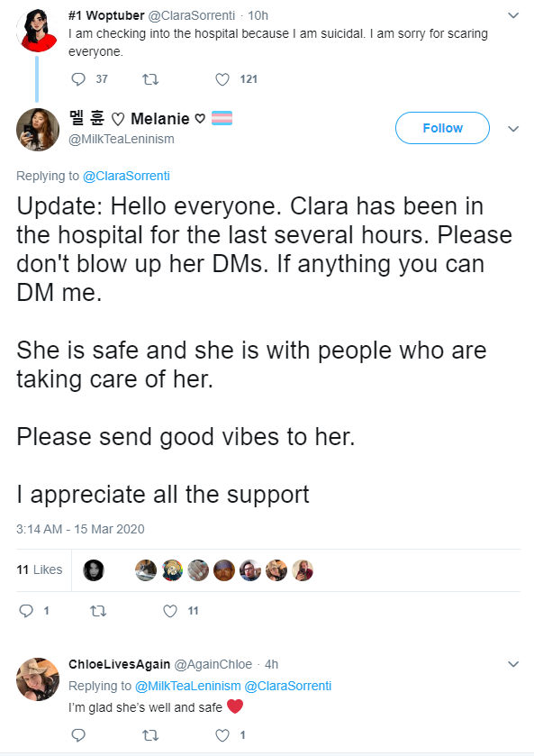The width and height of the screenshot is (534, 756).
Task: Open ChloeLivesAgain's avatar
Action: (38, 679)
